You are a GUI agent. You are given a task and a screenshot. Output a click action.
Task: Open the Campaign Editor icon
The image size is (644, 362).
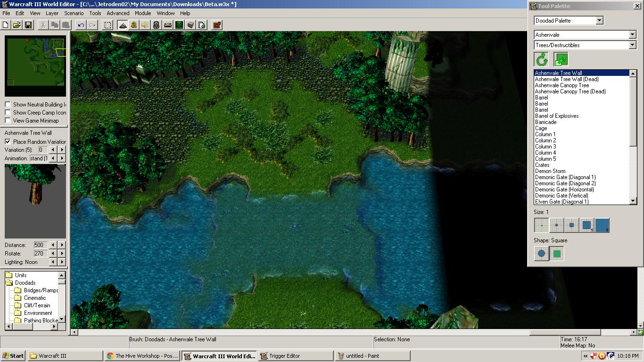[x=168, y=25]
